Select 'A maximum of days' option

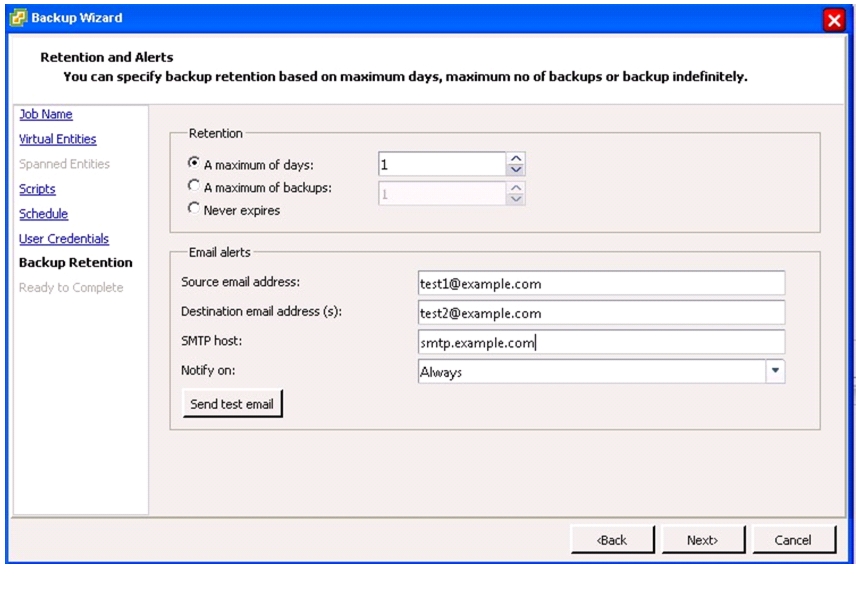(x=194, y=163)
